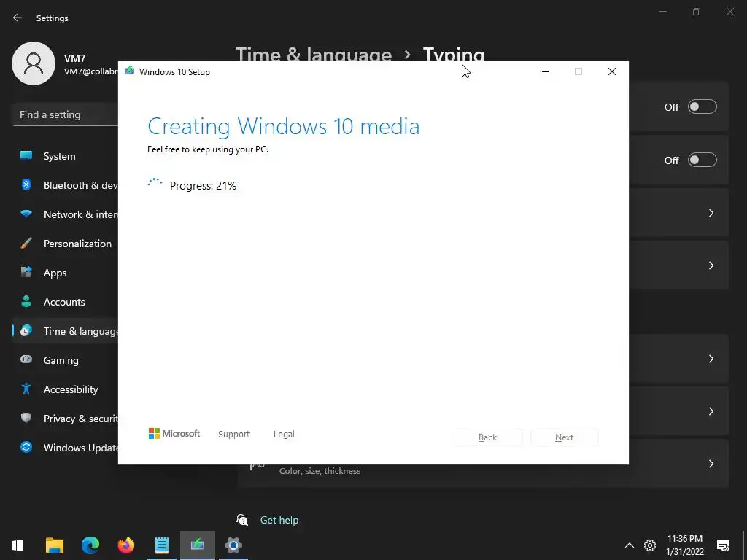Expand the fourth chevron row in Typing settings
747x560 pixels.
pos(711,411)
